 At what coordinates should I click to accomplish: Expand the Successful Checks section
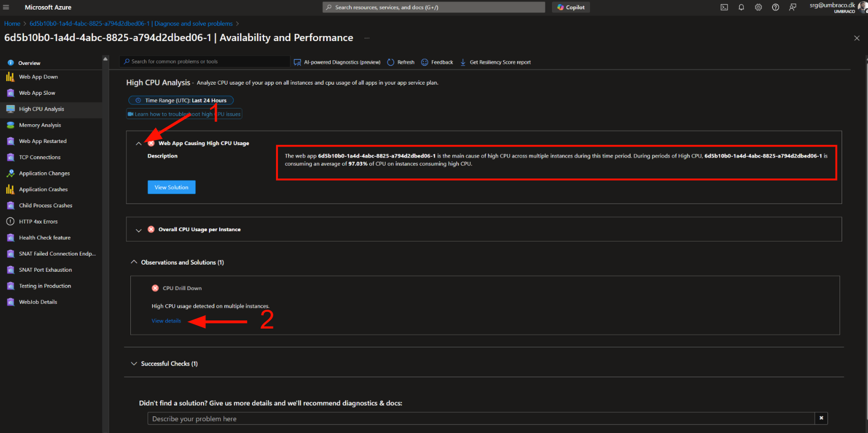134,364
